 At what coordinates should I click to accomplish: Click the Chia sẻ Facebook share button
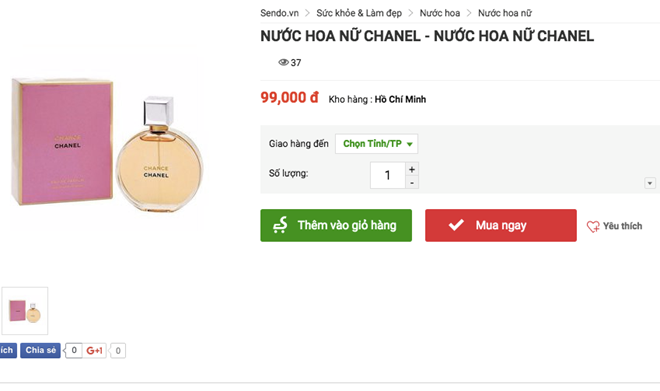pyautogui.click(x=40, y=350)
